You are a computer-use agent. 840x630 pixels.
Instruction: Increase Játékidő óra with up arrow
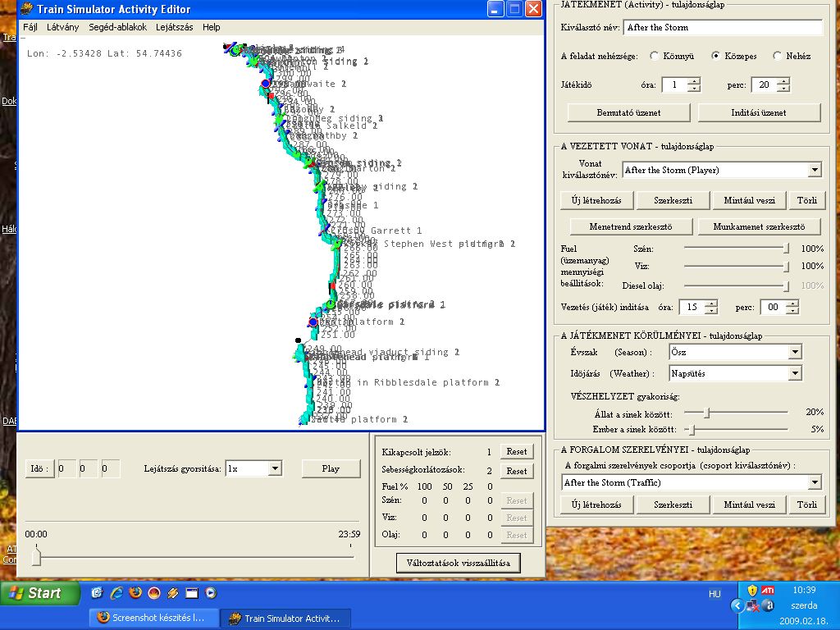694,81
